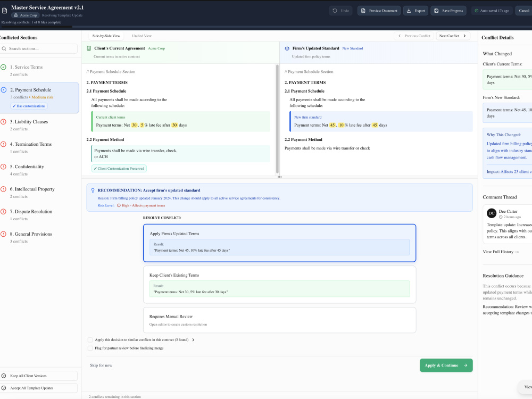
Task: Click highlighted Net 45 value in firm standard
Action: [x=332, y=125]
